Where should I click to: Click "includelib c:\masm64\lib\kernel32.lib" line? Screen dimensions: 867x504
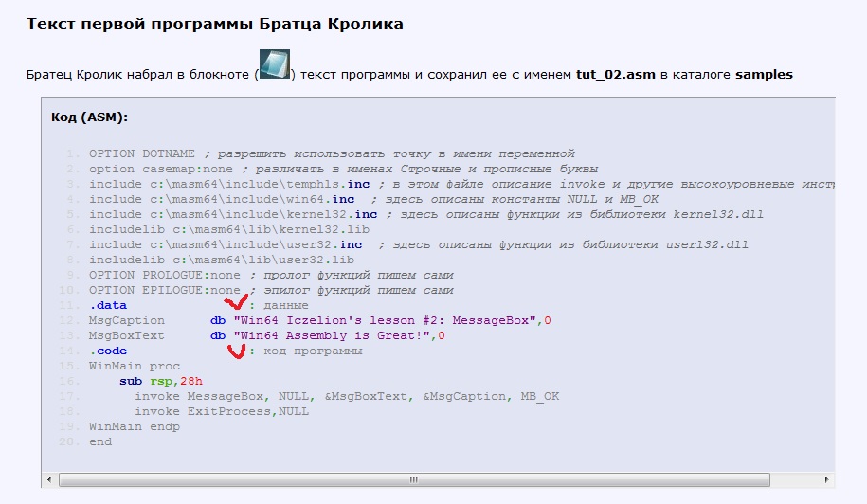click(x=229, y=229)
